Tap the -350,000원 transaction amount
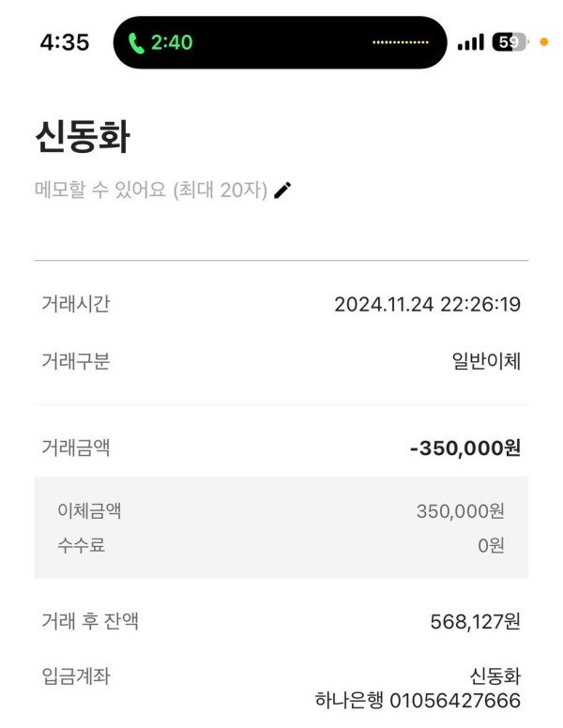563x728 pixels. click(464, 447)
